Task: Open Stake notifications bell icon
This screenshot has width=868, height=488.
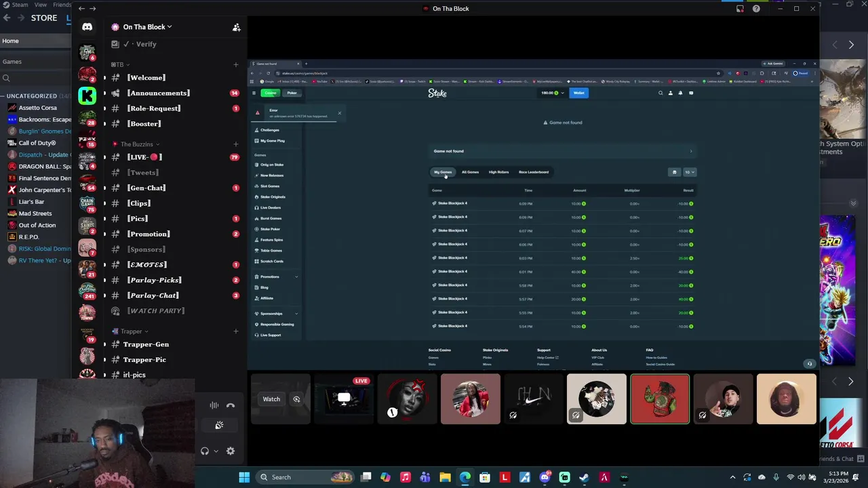Action: click(680, 93)
